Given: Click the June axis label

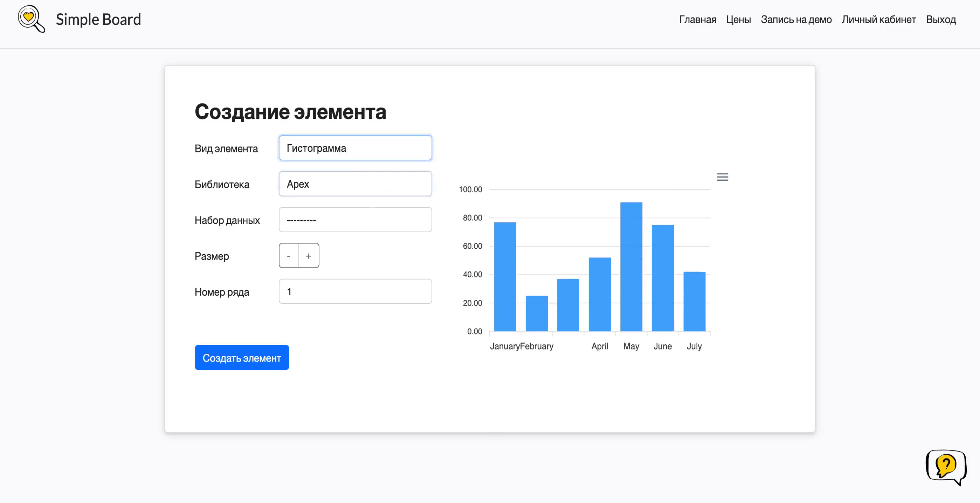Looking at the screenshot, I should (x=663, y=346).
